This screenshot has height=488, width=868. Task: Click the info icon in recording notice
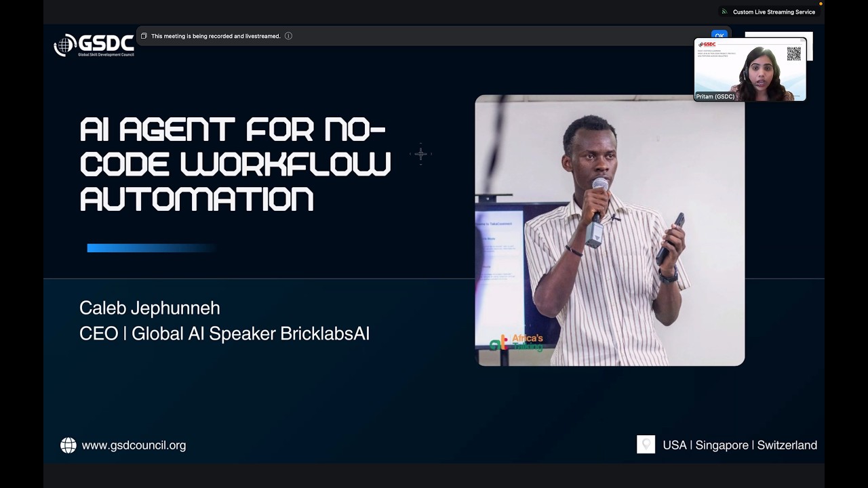click(288, 36)
